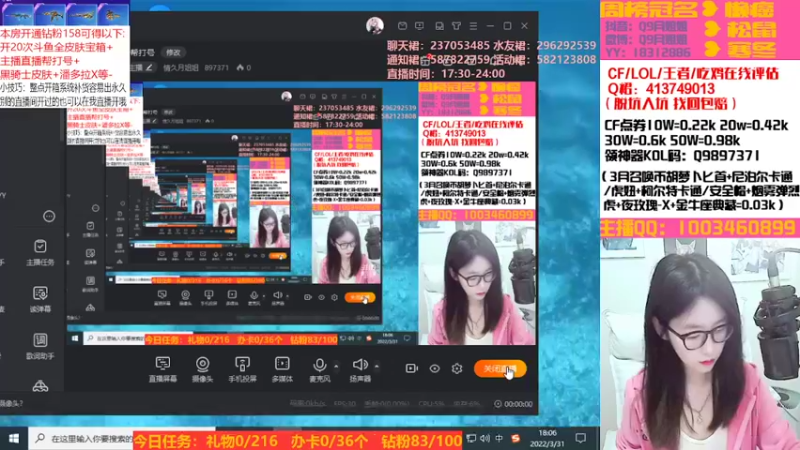Click room number 897371 text
Image resolution: width=800 pixels, height=450 pixels.
pos(216,67)
